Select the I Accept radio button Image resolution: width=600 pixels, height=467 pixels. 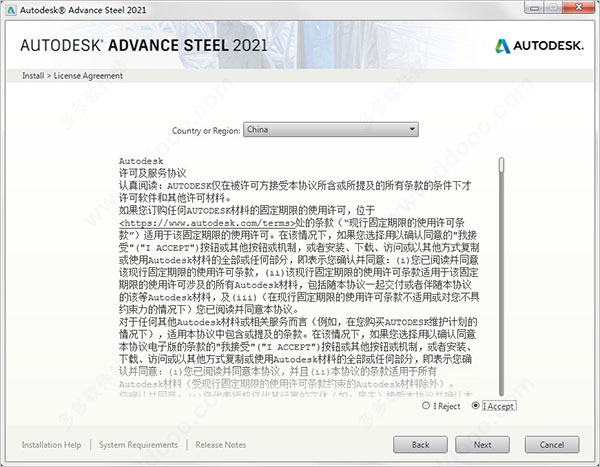(x=476, y=405)
